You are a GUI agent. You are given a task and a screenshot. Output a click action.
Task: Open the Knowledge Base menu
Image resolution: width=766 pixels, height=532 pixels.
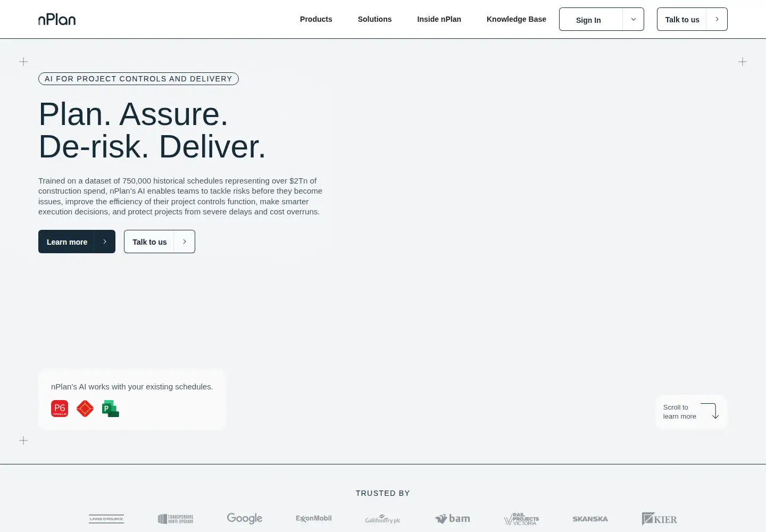[x=517, y=19]
